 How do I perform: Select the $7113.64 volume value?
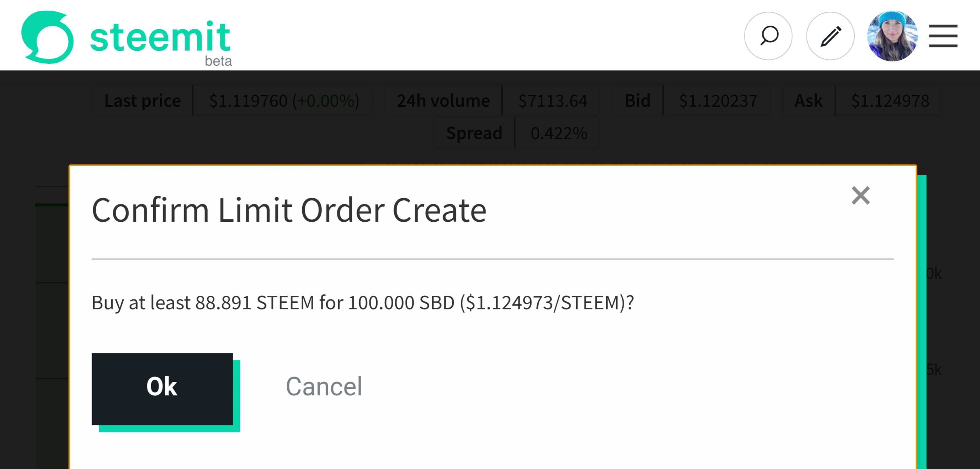click(552, 101)
